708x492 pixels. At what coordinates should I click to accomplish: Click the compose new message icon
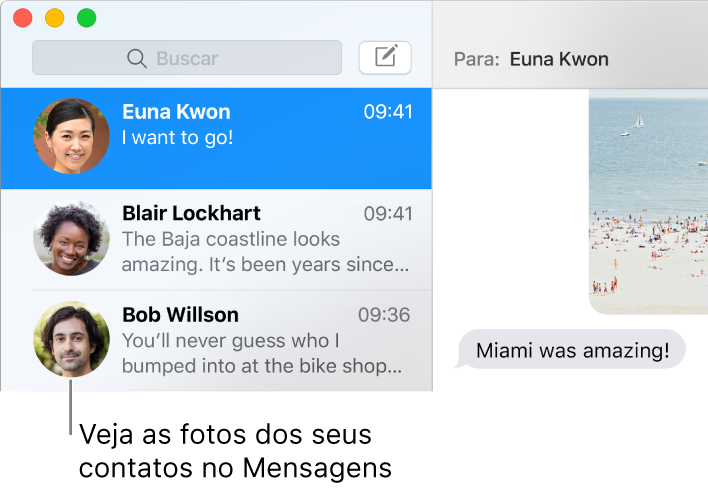click(385, 57)
